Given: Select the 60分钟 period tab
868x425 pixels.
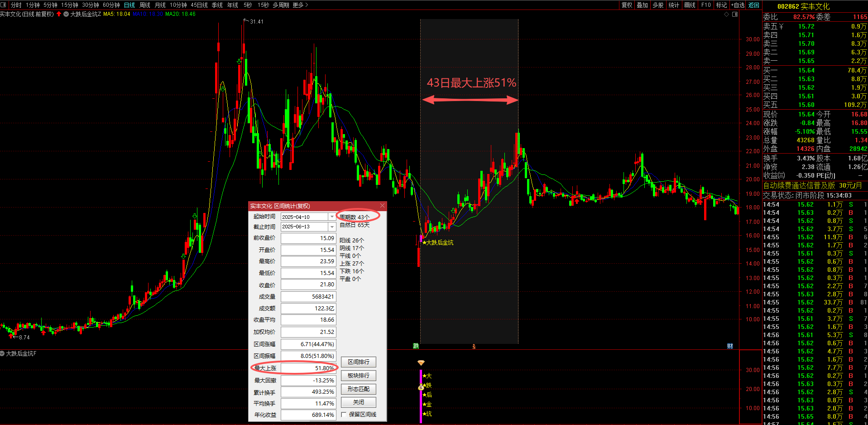Looking at the screenshot, I should [111, 5].
